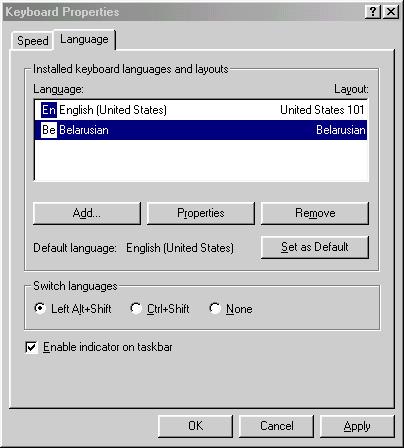Select the Language tab
This screenshot has width=404, height=448.
(84, 40)
